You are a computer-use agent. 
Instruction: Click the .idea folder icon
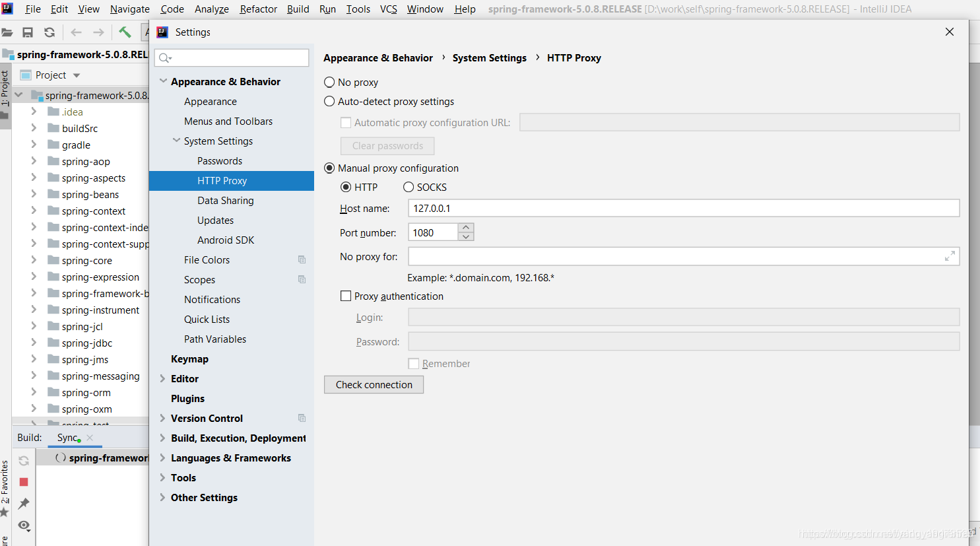[53, 112]
